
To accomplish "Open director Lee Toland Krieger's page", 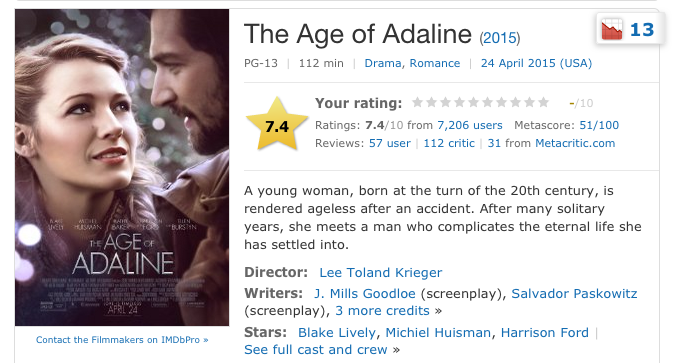I will (x=381, y=273).
